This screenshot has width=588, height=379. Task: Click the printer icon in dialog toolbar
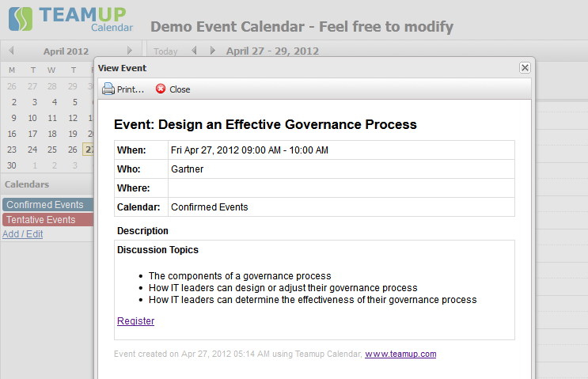coord(108,89)
